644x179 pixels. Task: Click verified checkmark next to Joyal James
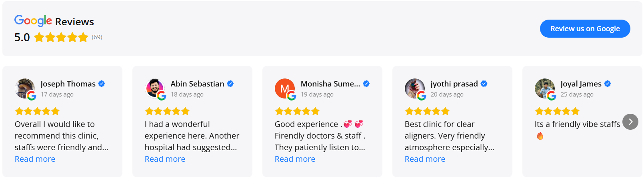pos(608,84)
